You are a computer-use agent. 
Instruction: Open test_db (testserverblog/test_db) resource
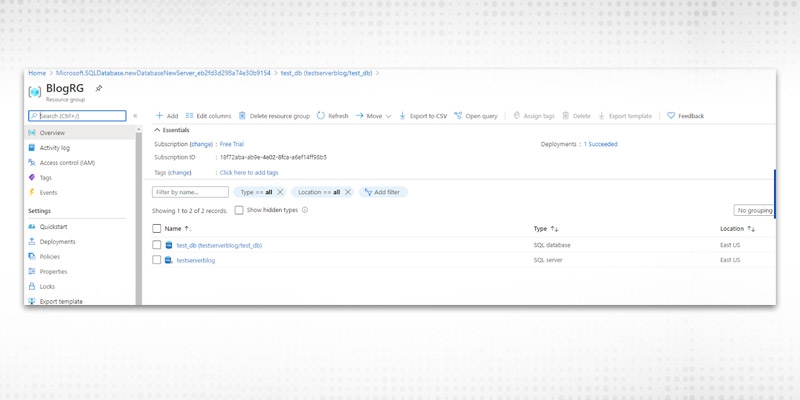point(219,245)
